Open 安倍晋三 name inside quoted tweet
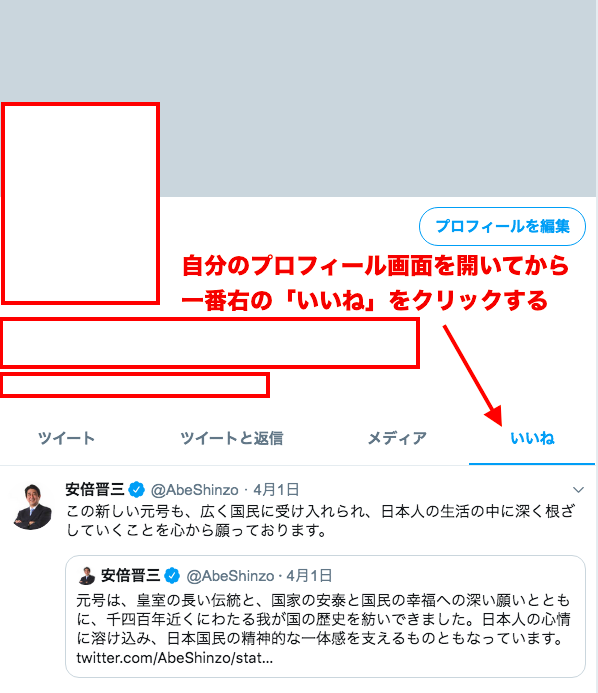This screenshot has height=693, width=598. pyautogui.click(x=130, y=575)
